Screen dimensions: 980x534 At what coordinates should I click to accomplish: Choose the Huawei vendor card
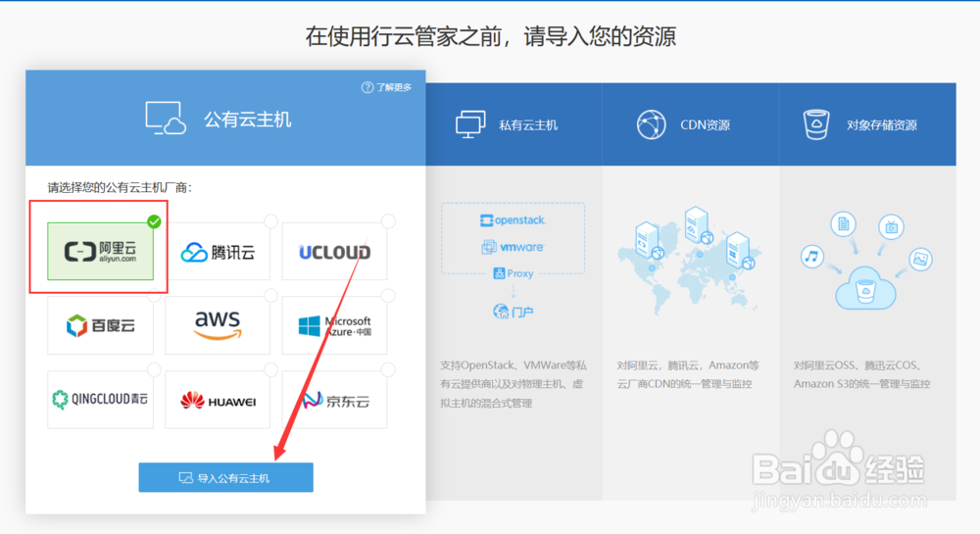tap(218, 399)
